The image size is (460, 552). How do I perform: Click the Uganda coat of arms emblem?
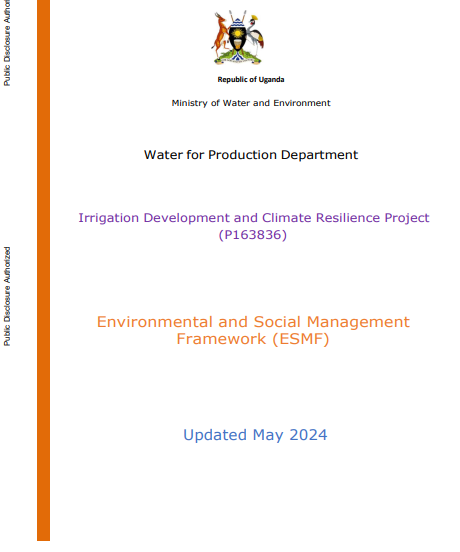point(238,37)
